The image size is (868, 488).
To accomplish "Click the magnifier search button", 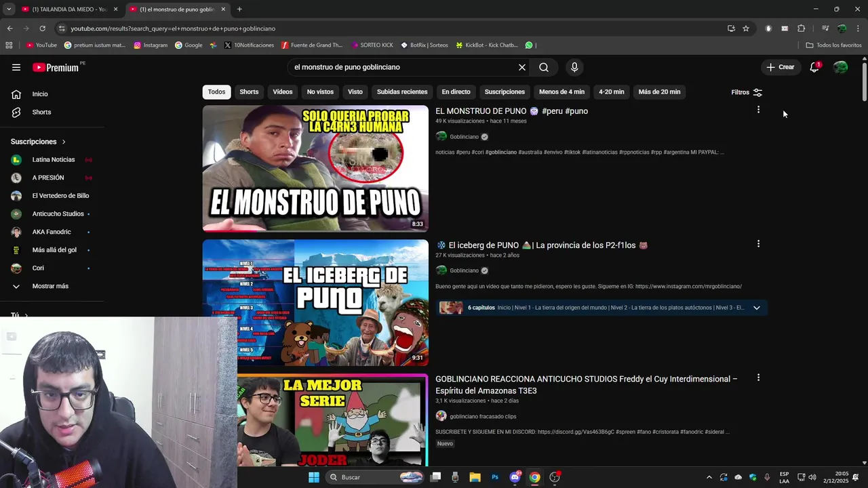I will point(544,67).
